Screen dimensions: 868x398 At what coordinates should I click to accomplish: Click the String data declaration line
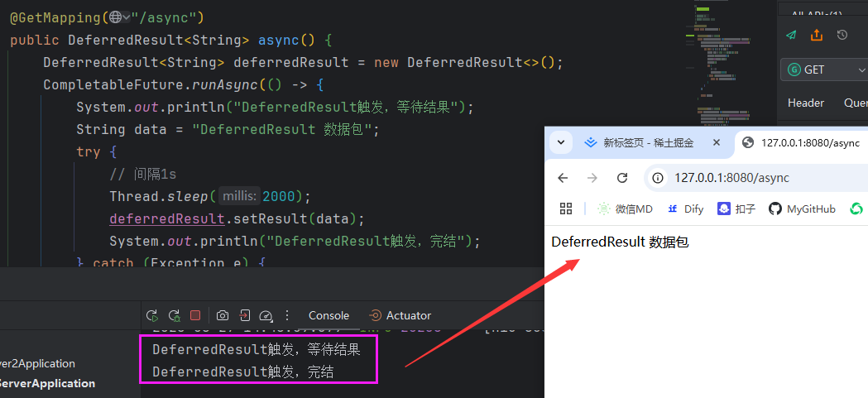coord(228,130)
